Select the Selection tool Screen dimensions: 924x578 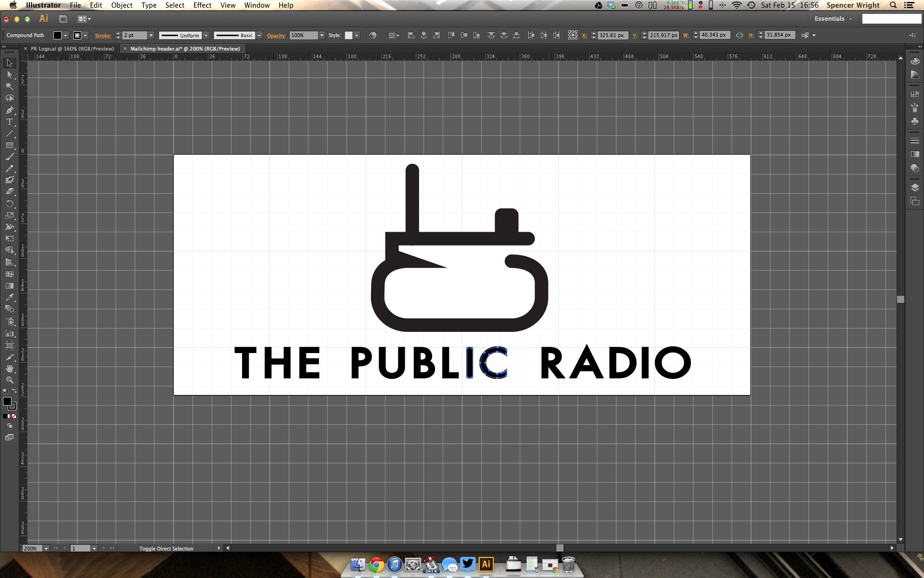point(9,63)
